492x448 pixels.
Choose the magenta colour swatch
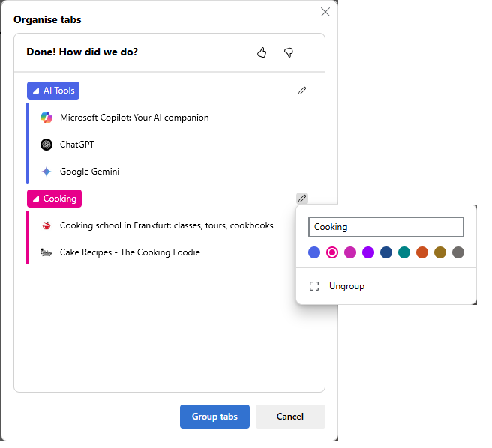coord(350,252)
